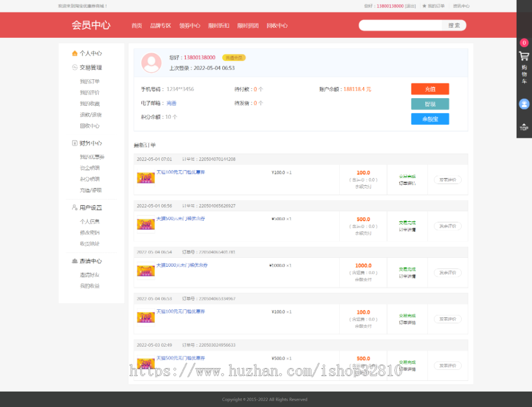Open 首页 in the top navigation

pos(137,25)
